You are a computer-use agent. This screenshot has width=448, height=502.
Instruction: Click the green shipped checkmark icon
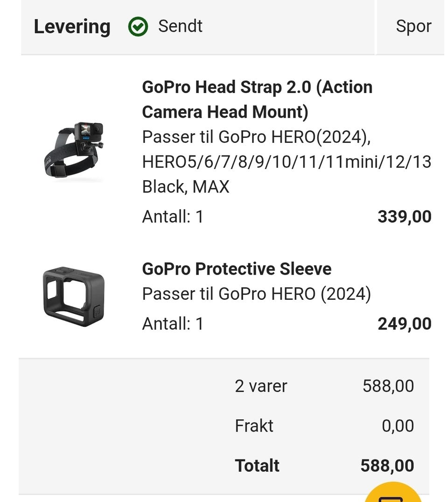pyautogui.click(x=138, y=27)
